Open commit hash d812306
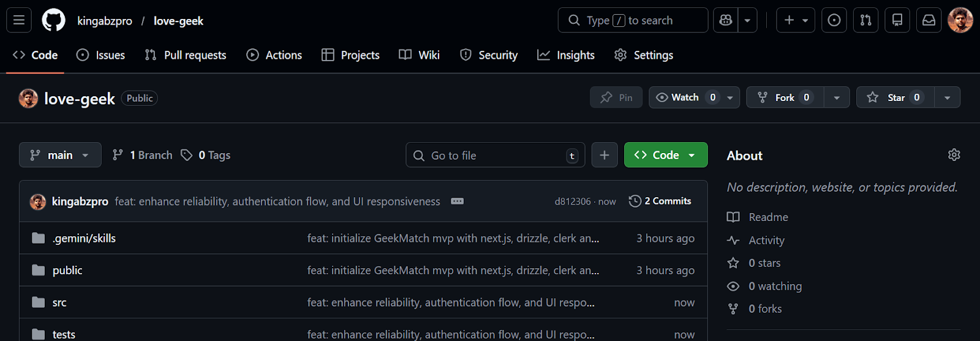Image resolution: width=980 pixels, height=341 pixels. 573,201
